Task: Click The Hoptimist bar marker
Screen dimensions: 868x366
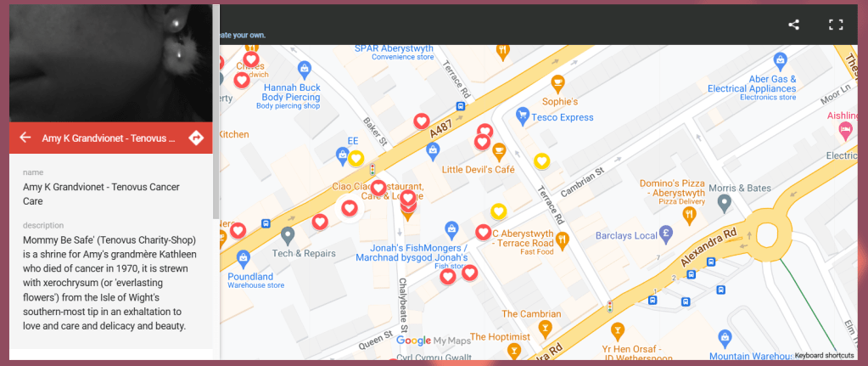Action: pos(514,350)
